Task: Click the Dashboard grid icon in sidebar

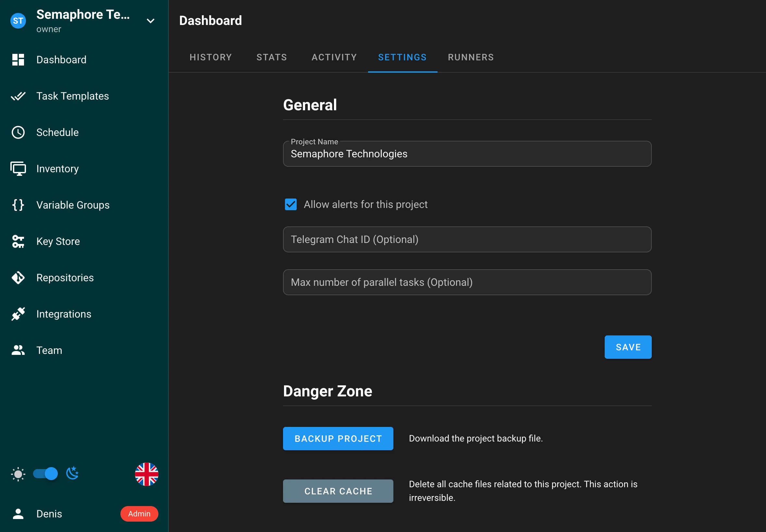Action: (x=18, y=60)
